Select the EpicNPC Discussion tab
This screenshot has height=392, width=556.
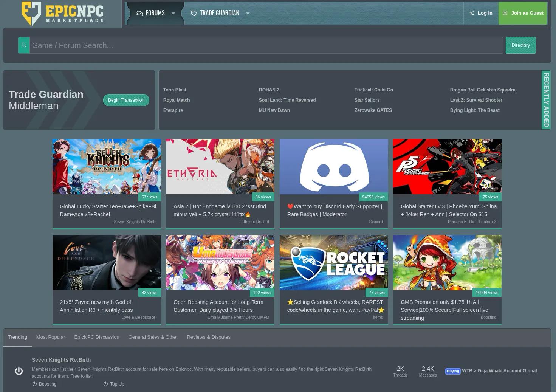click(96, 337)
